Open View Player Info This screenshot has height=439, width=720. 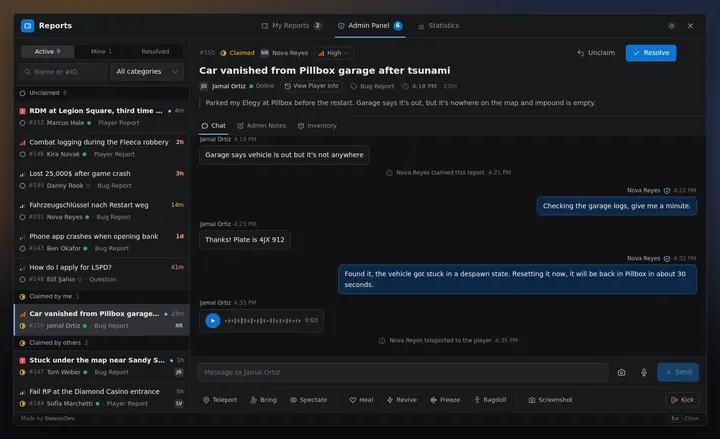[311, 86]
